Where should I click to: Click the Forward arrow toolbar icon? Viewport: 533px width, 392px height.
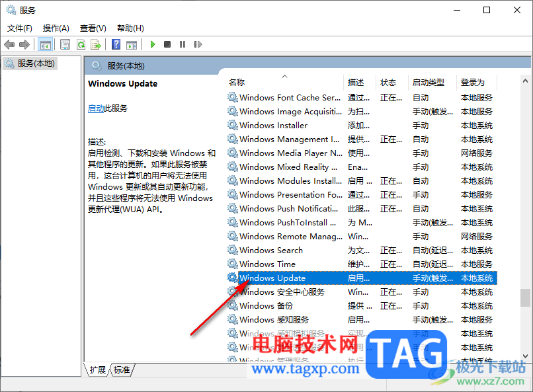click(x=24, y=44)
